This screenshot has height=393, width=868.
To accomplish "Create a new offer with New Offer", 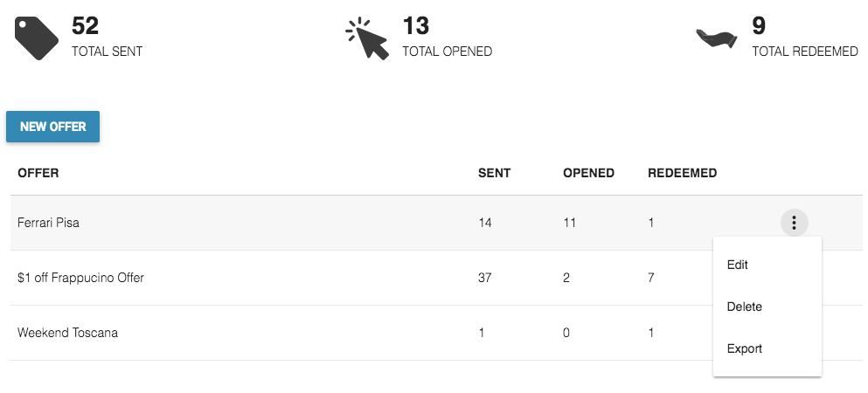I will [x=53, y=127].
